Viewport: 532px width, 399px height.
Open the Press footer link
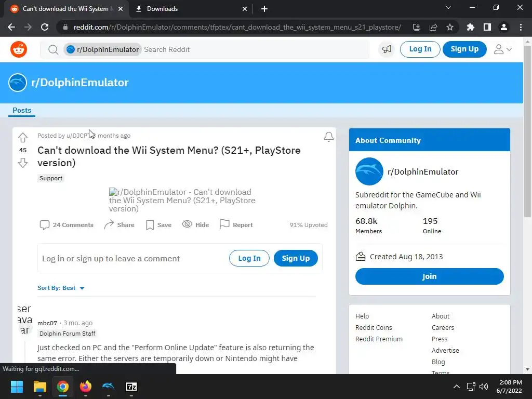pyautogui.click(x=440, y=339)
